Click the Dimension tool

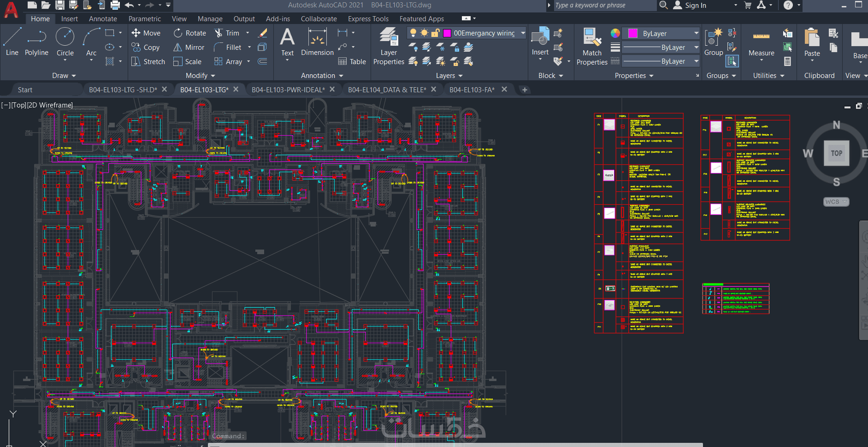317,42
